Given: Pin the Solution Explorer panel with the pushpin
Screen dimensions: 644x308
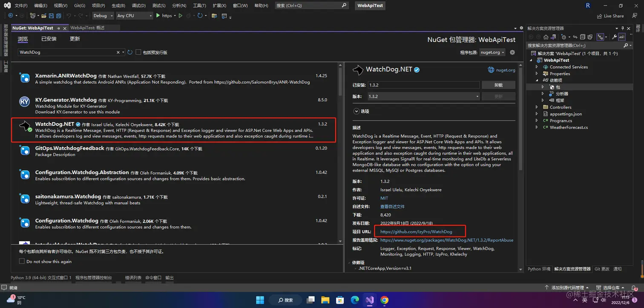Looking at the screenshot, I should click(x=622, y=28).
